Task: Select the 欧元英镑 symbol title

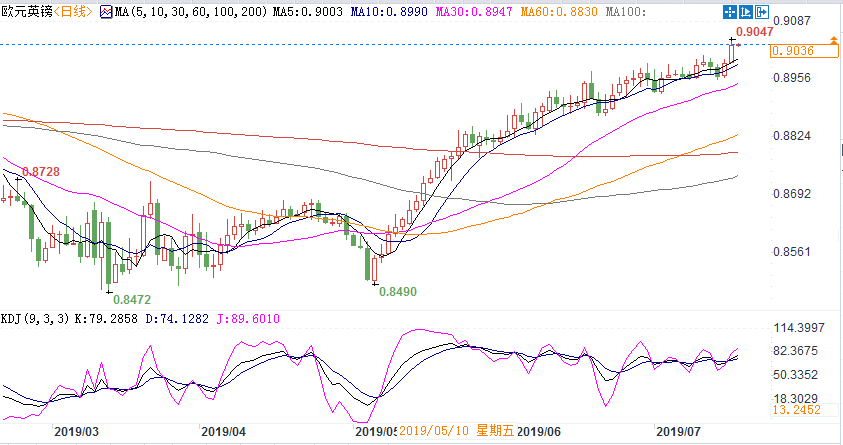Action: tap(24, 12)
